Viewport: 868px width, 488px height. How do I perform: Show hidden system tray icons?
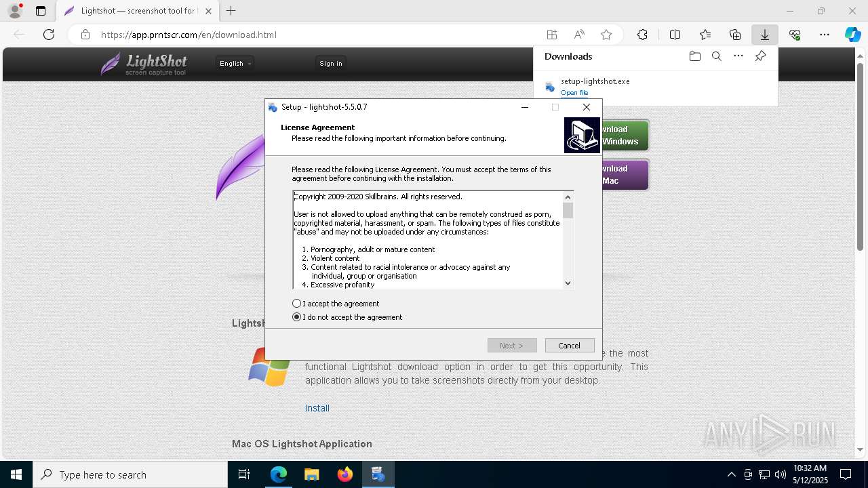pos(731,474)
